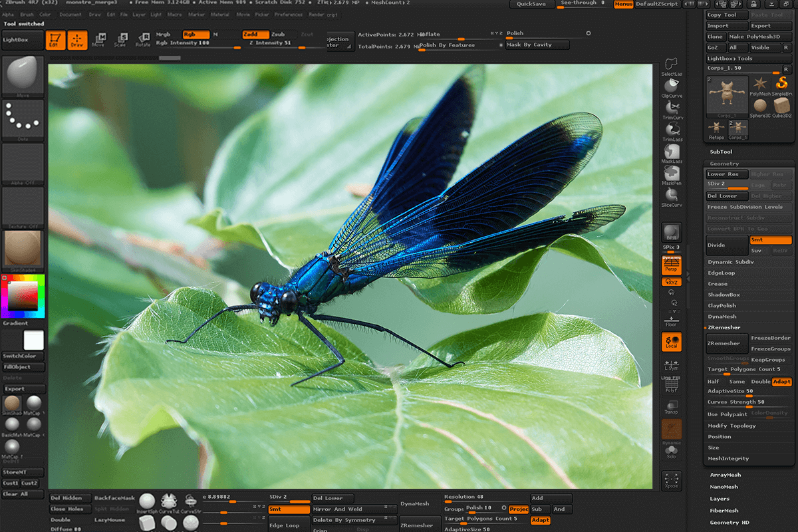Pick the ClipCurve brush icon
The width and height of the screenshot is (798, 532).
[x=672, y=84]
